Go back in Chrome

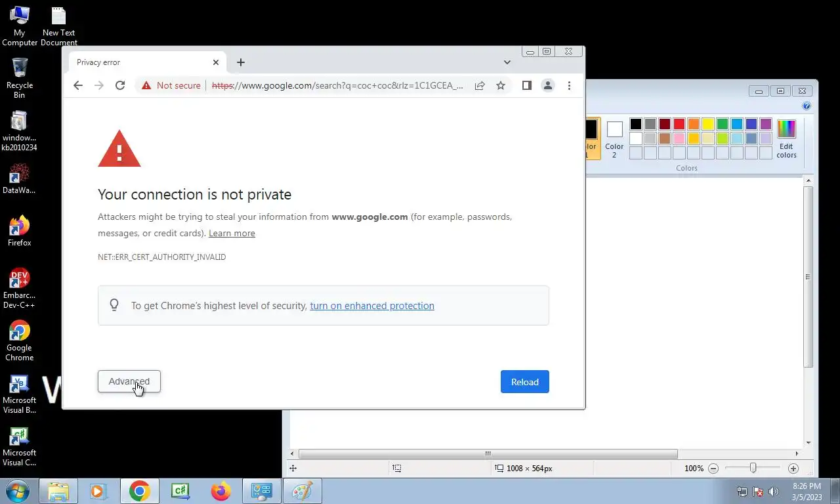pyautogui.click(x=78, y=85)
